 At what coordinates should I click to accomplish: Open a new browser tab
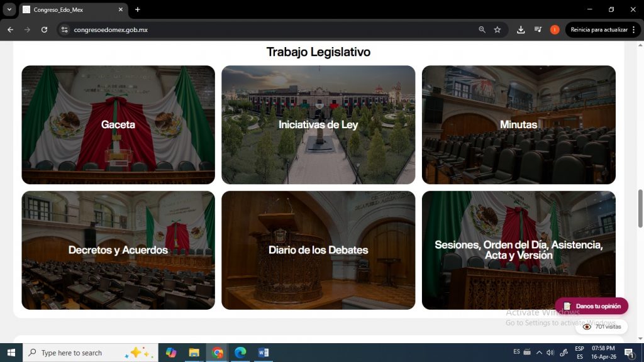[138, 9]
